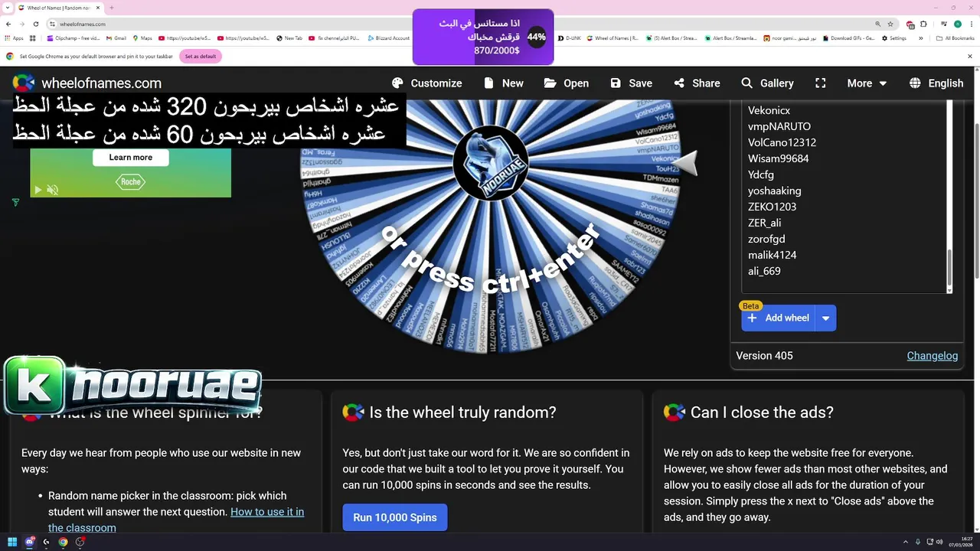This screenshot has height=551, width=980.
Task: Open the Download GIFs bookmark
Action: coord(849,38)
